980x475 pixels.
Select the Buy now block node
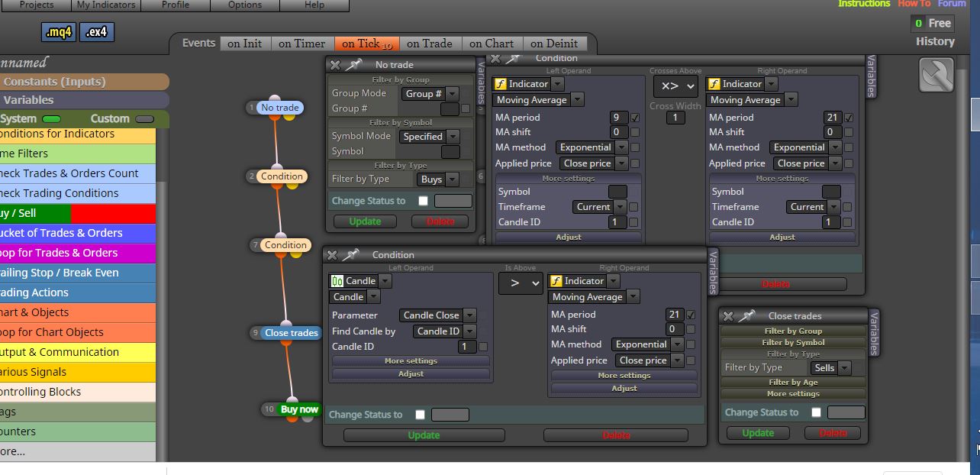(x=299, y=409)
